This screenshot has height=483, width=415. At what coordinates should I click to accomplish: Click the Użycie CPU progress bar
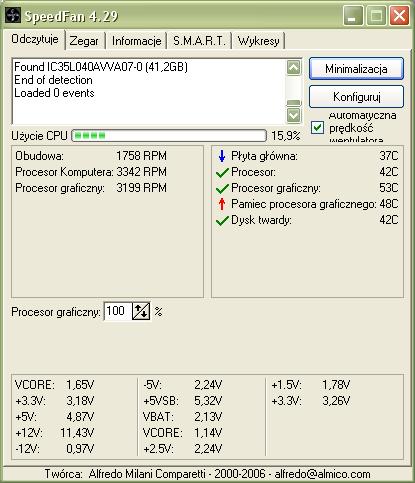(169, 136)
